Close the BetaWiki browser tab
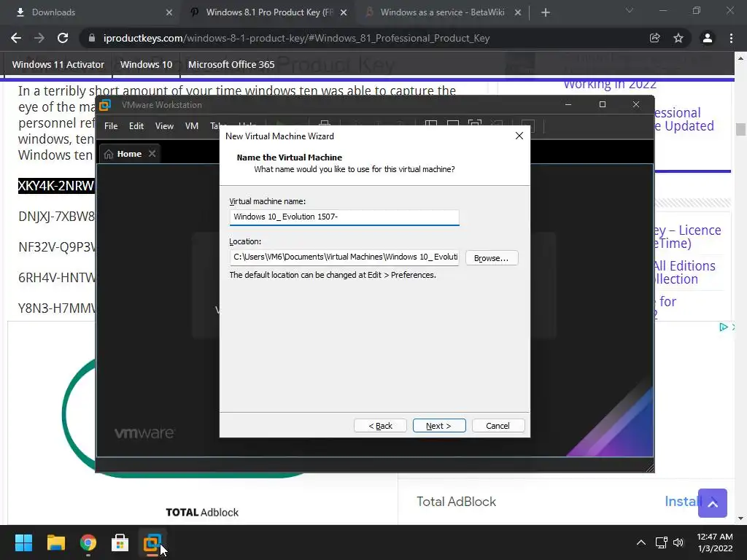The height and width of the screenshot is (560, 747). 518,12
